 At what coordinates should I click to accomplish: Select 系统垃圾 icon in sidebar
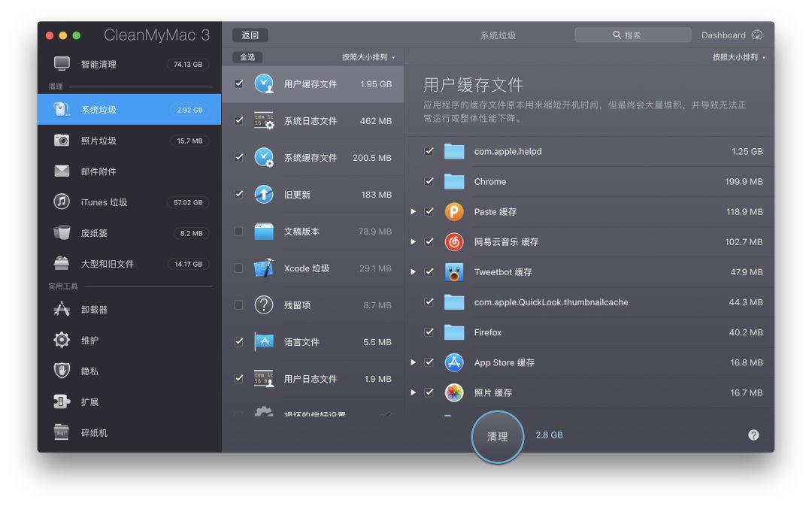[x=62, y=109]
